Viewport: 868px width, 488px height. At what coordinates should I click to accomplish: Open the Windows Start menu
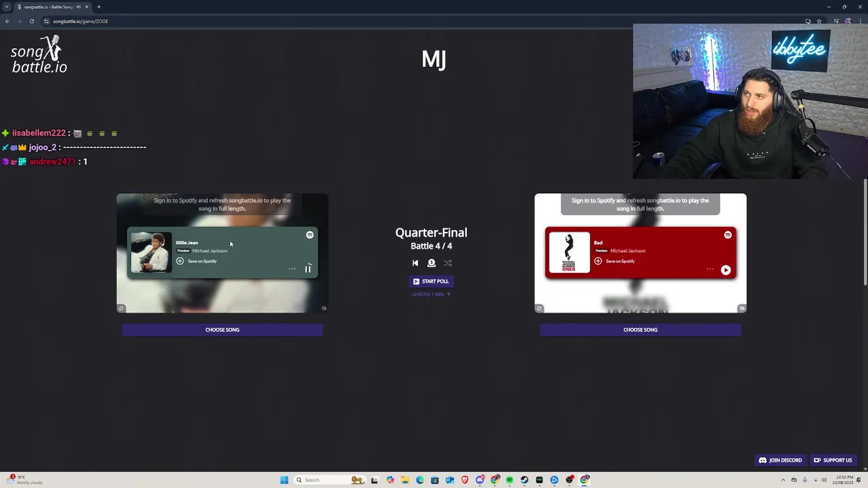pyautogui.click(x=284, y=480)
